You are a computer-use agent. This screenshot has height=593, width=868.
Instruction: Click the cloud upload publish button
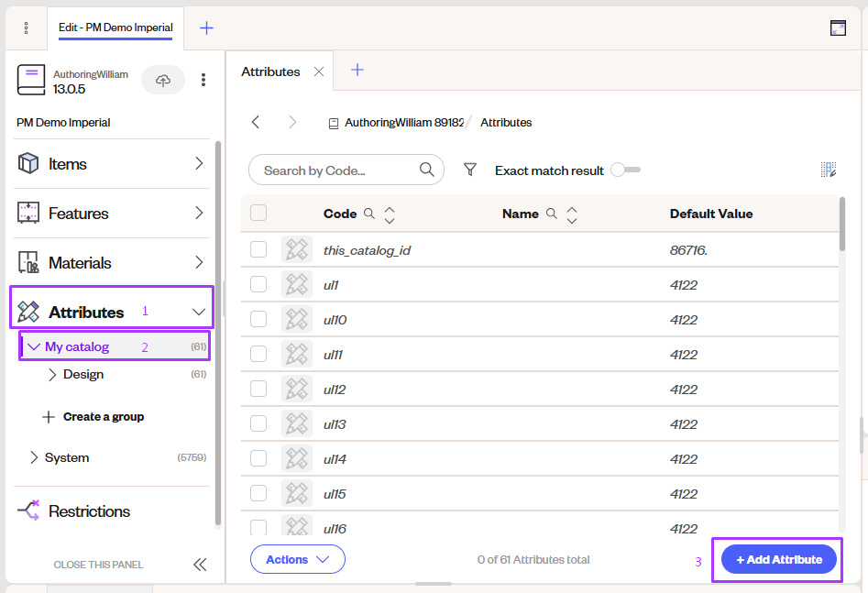tap(163, 81)
